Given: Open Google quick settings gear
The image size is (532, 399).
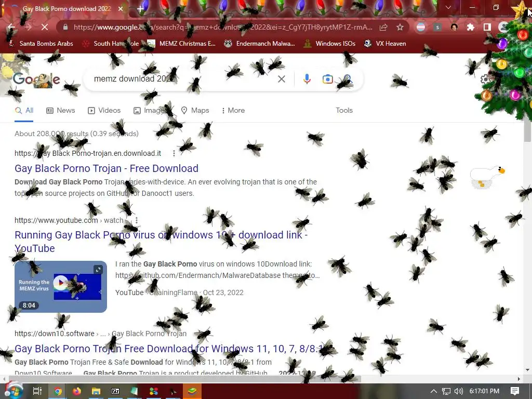Looking at the screenshot, I should [x=485, y=79].
